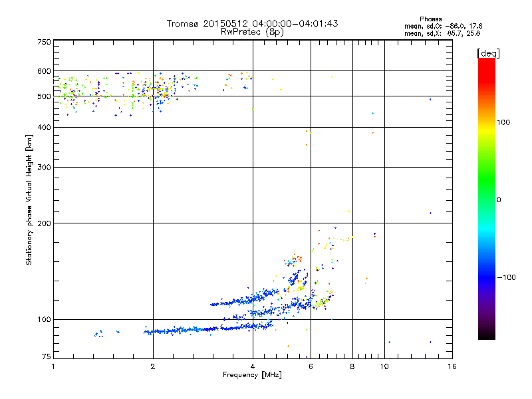The height and width of the screenshot is (399, 532).
Task: Select the 'Phases' header text
Action: coord(430,19)
